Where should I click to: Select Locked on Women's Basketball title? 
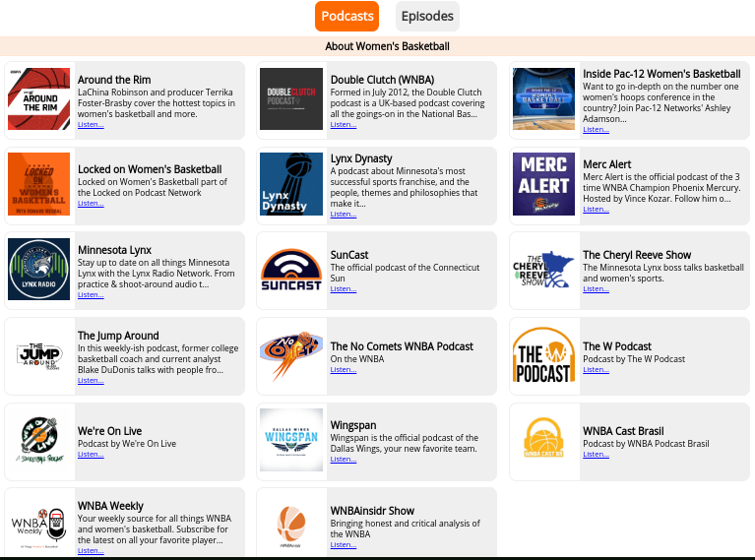150,169
